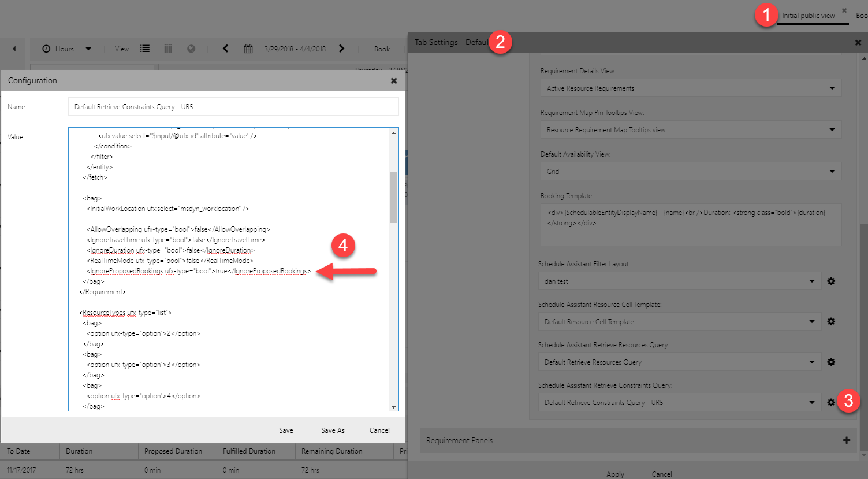Viewport: 868px width, 479px height.
Task: Click the calendar icon next to the date range
Action: tap(248, 49)
